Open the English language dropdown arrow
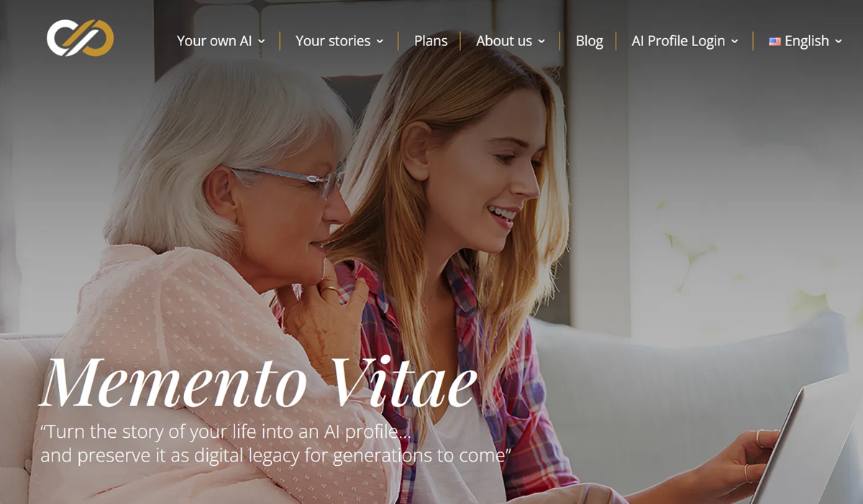863x504 pixels. [x=839, y=42]
